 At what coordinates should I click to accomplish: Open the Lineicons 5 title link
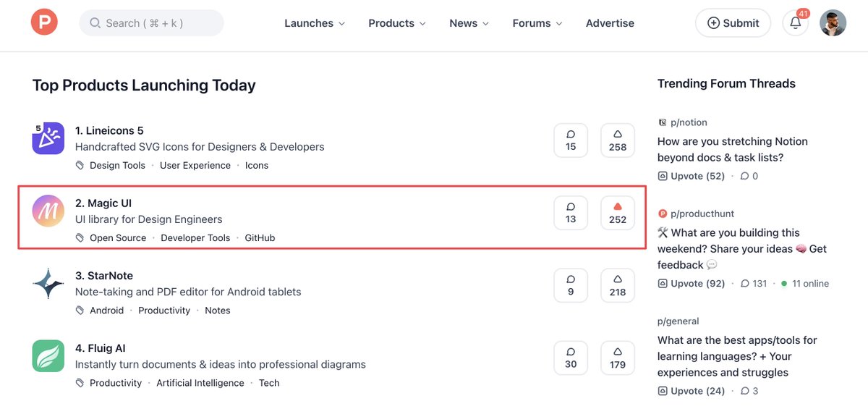click(109, 131)
